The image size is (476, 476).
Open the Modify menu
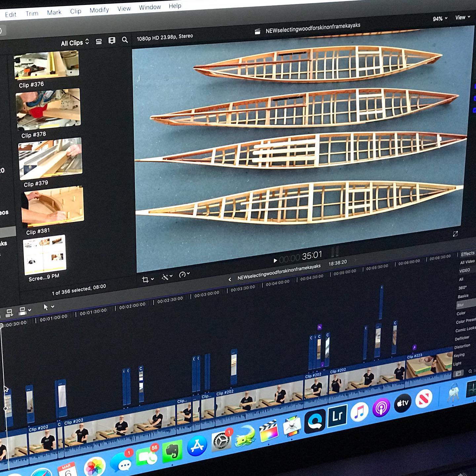point(99,10)
